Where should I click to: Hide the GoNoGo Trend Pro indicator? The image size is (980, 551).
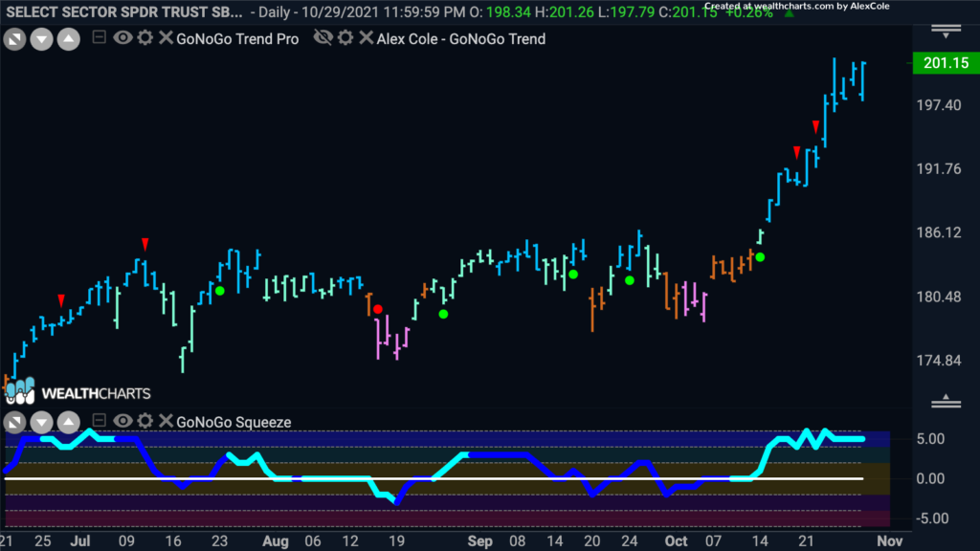click(x=122, y=38)
